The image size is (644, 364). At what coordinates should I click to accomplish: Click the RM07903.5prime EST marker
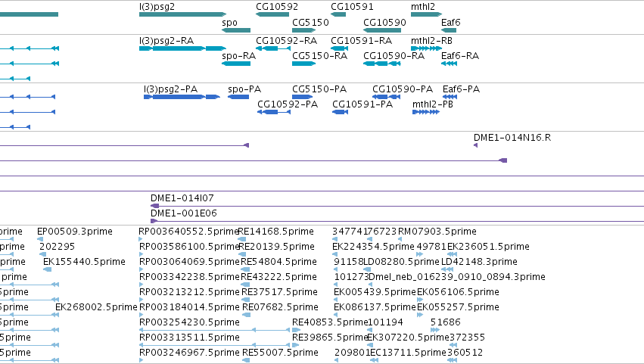tap(400, 239)
